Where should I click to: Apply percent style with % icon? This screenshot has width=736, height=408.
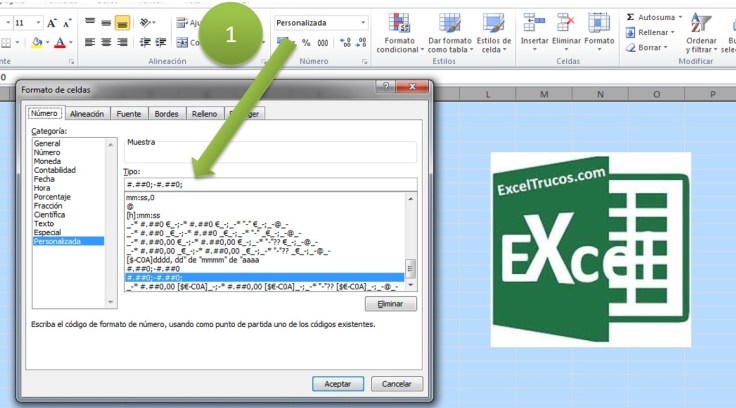pyautogui.click(x=306, y=43)
